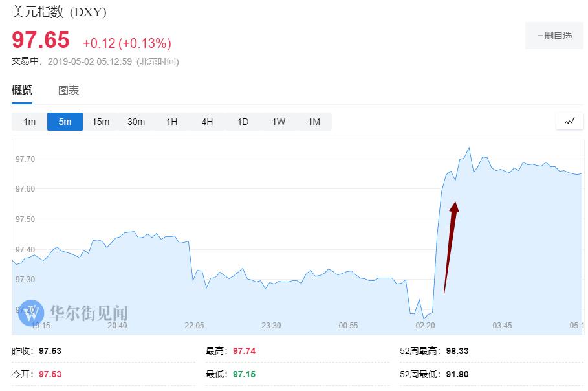Open the 概览 overview tab
Screen dimensions: 588x391
pos(22,91)
